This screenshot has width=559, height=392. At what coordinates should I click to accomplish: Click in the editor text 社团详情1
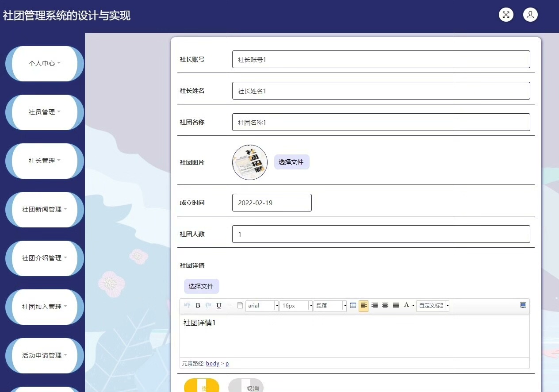pyautogui.click(x=199, y=323)
